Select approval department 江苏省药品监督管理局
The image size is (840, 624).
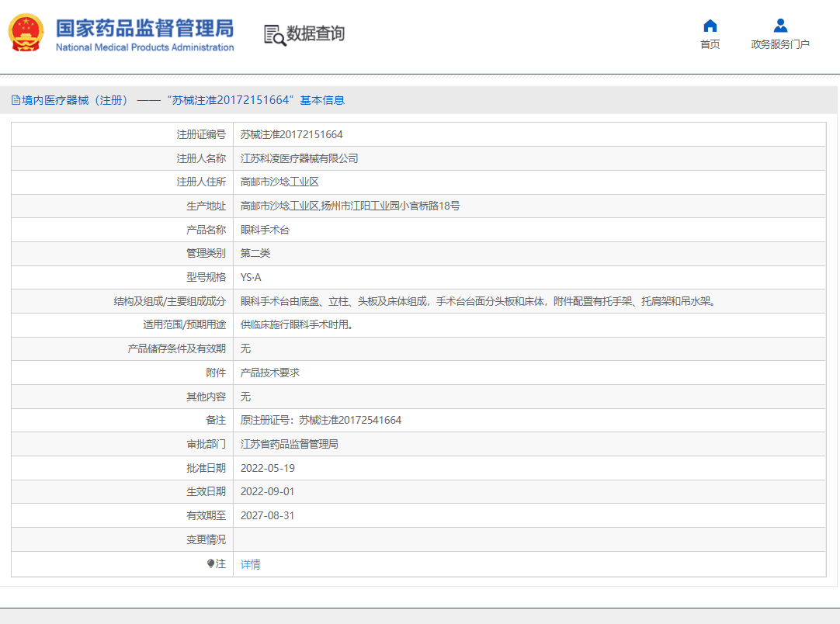[x=290, y=444]
